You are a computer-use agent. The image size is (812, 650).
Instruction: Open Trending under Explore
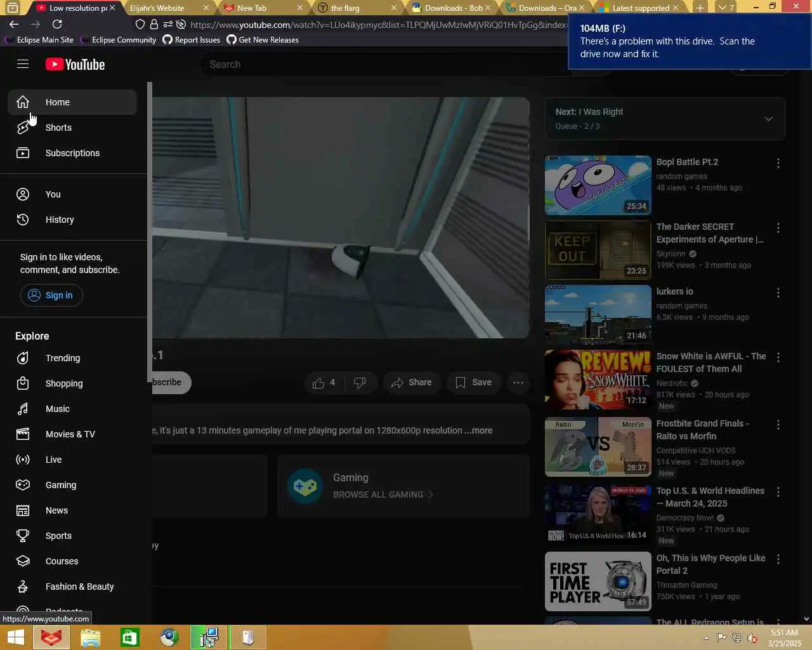click(x=72, y=358)
